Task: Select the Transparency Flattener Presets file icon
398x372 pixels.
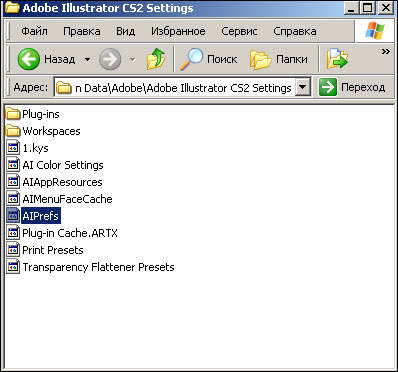Action: point(13,267)
